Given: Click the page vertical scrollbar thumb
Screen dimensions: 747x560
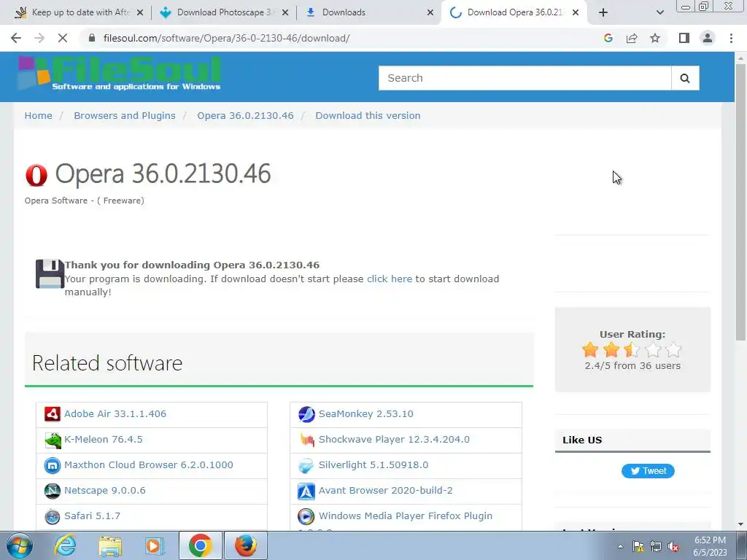Looking at the screenshot, I should pos(740,202).
